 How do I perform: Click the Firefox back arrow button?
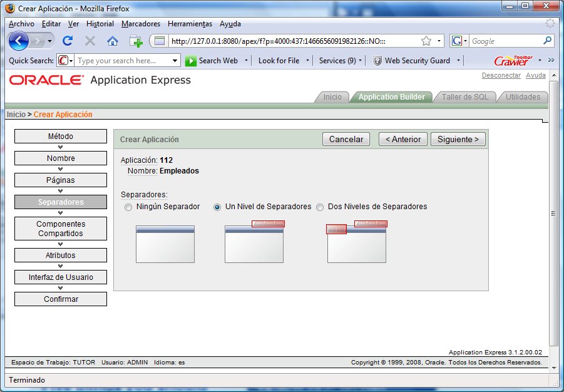(x=18, y=41)
